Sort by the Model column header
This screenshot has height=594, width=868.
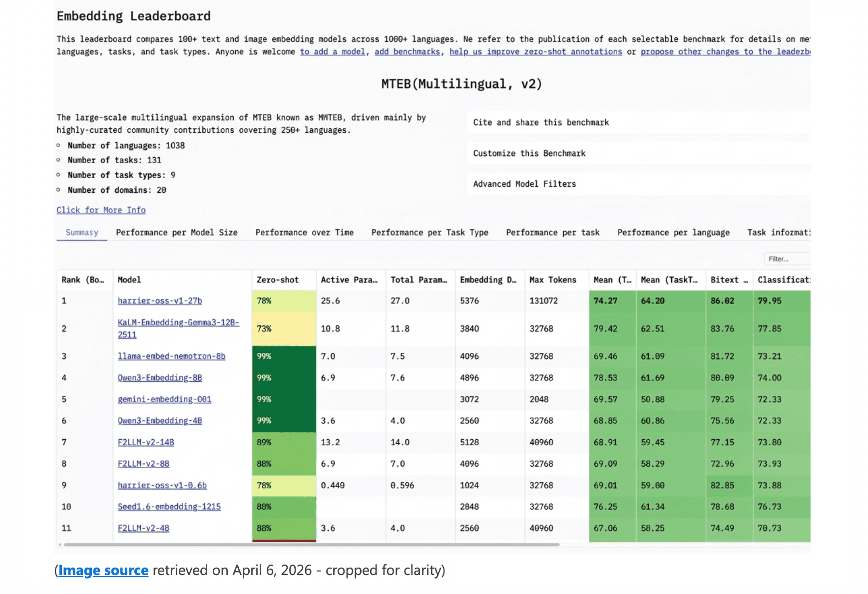tap(182, 280)
